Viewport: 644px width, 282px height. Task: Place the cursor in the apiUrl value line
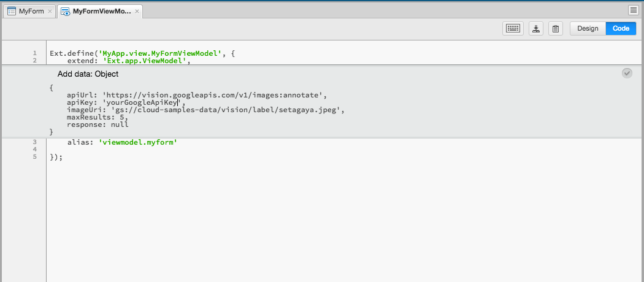tap(197, 95)
